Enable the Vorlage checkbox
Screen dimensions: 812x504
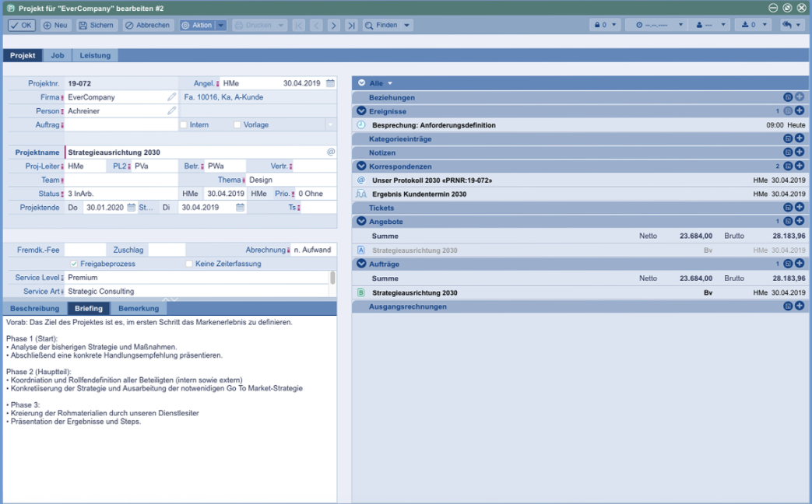coord(237,124)
